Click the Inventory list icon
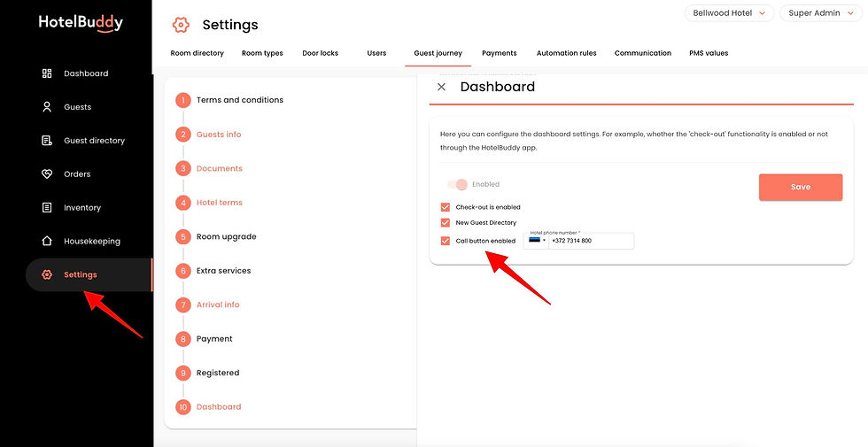Screen dimensions: 868x447 (47, 207)
